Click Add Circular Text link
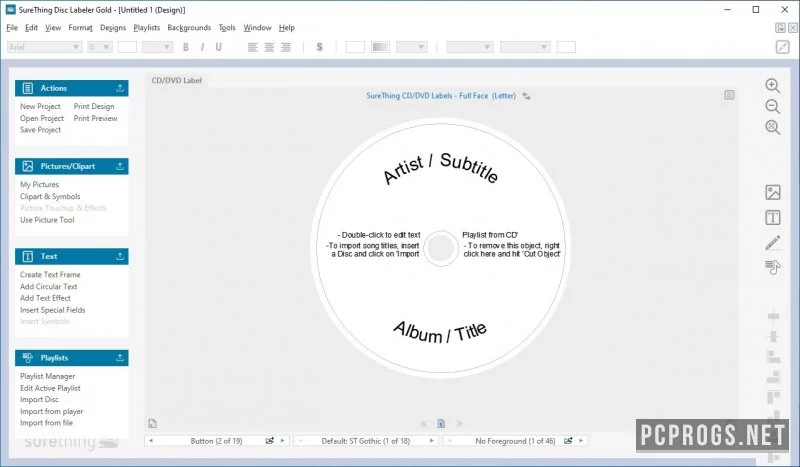 coord(48,286)
